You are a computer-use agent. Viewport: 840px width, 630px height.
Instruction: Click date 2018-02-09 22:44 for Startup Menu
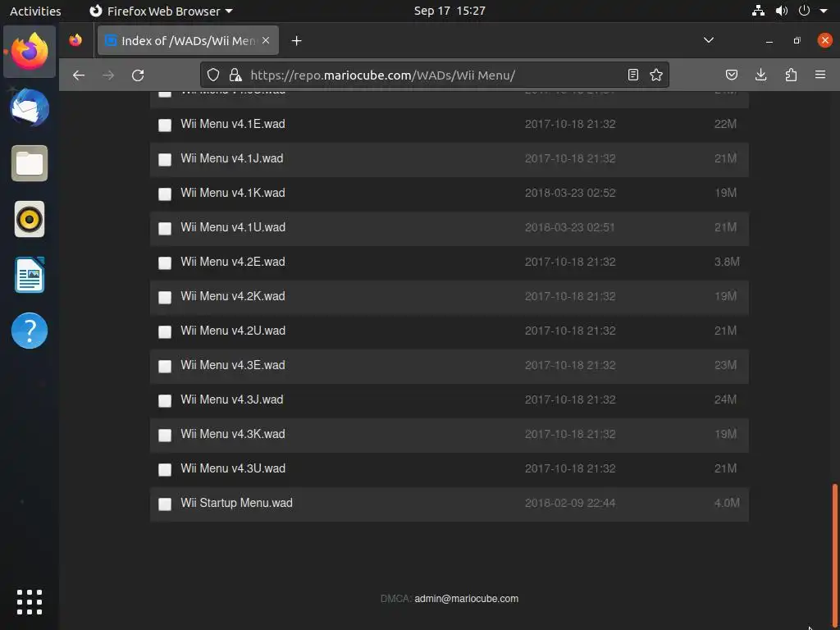click(570, 503)
